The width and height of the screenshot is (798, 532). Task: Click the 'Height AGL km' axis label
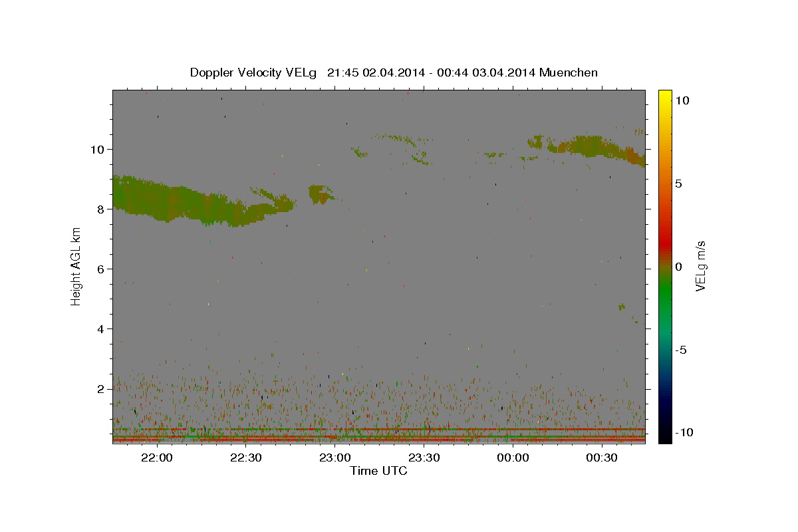pos(76,265)
